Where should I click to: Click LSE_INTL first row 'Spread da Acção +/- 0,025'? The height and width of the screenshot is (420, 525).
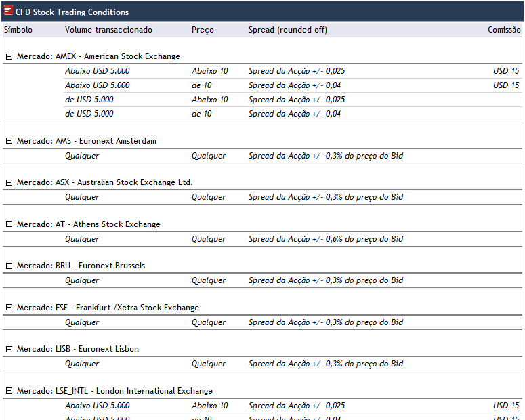pyautogui.click(x=297, y=406)
